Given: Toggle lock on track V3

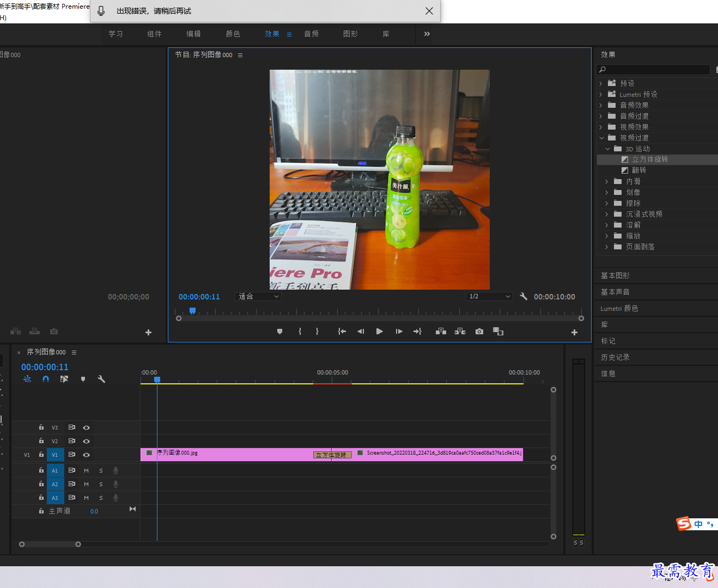Looking at the screenshot, I should pos(41,427).
